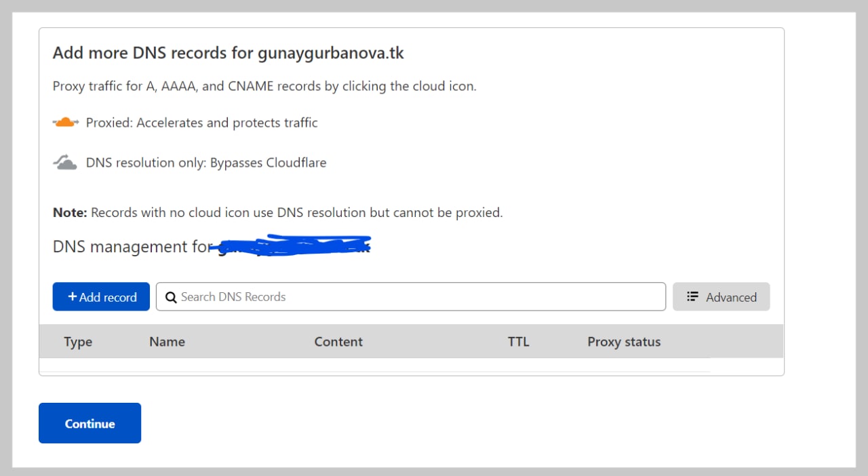Select the Name column header
The image size is (868, 476).
[x=167, y=342]
